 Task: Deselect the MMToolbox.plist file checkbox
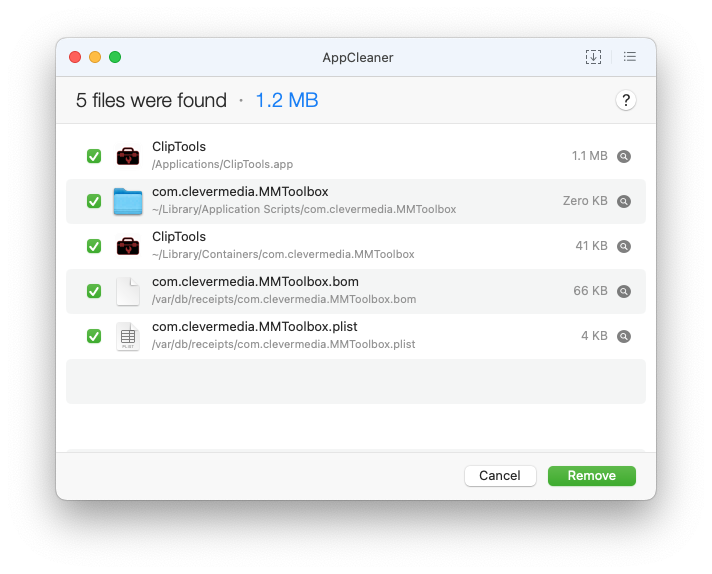coord(94,336)
